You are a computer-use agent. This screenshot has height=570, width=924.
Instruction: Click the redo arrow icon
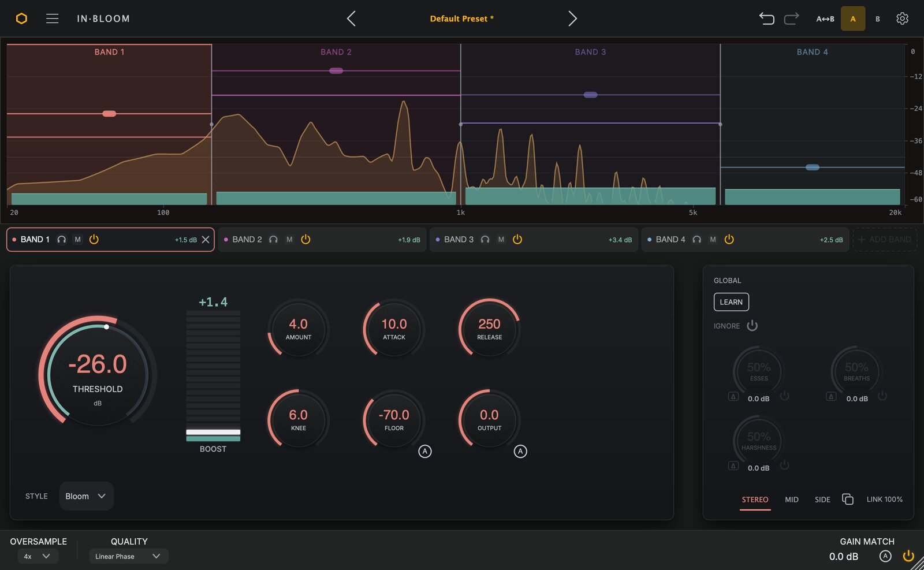[x=792, y=18]
